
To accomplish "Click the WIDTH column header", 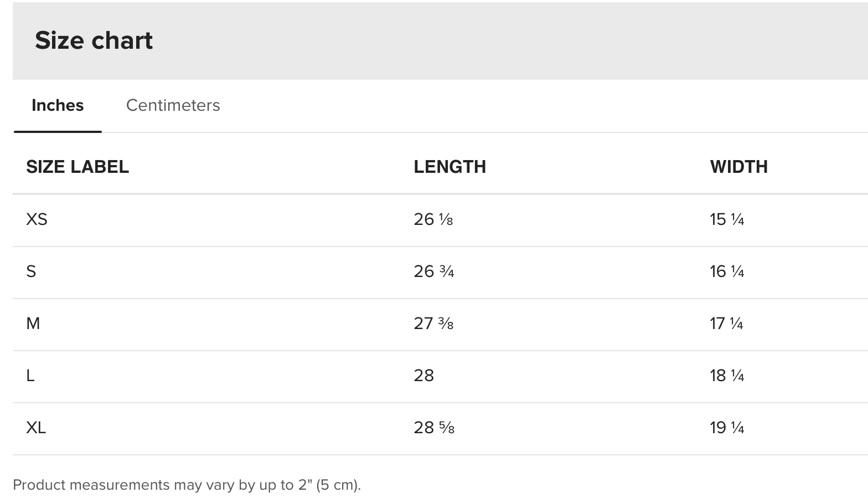I will click(738, 167).
